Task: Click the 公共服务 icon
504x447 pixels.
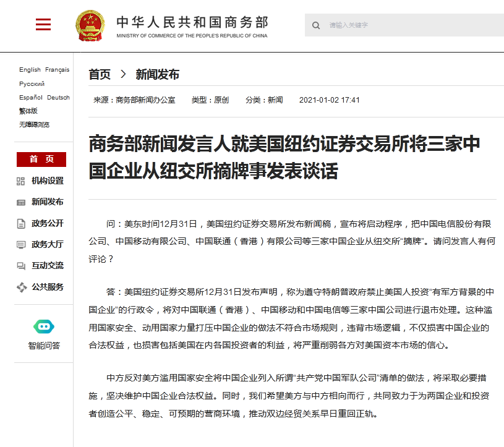Action: click(x=22, y=287)
